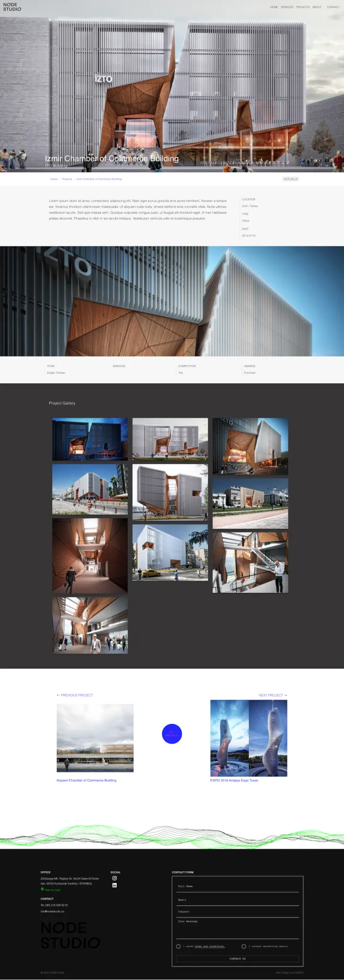This screenshot has height=980, width=344.
Task: Open gallery interior staircase image
Action: 250,563
